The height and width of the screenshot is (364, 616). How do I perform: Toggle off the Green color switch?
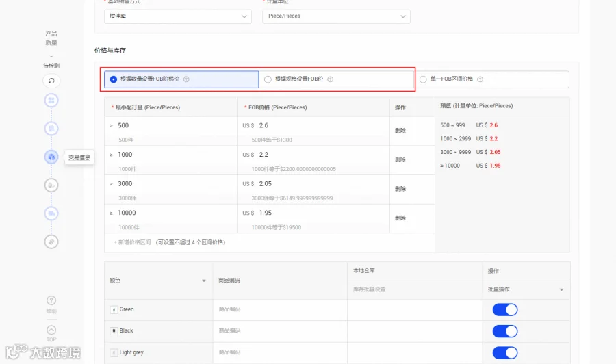pos(505,310)
